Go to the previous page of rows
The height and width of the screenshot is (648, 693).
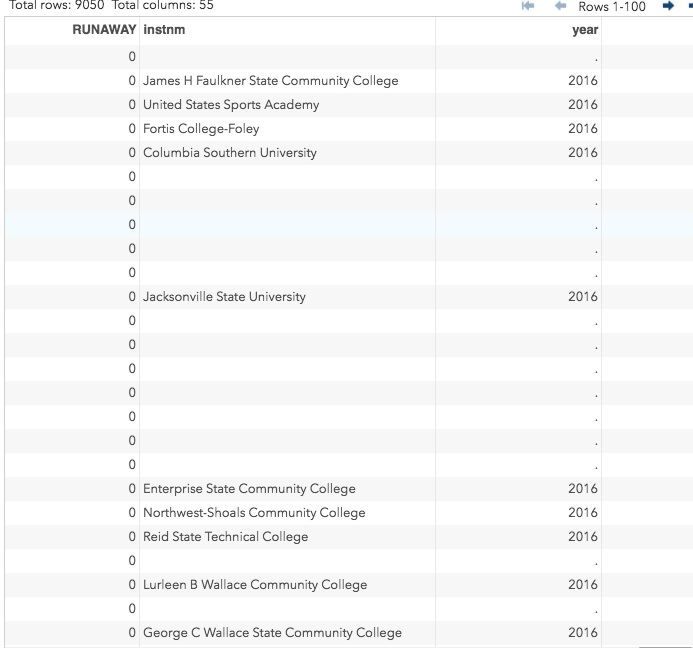click(560, 6)
